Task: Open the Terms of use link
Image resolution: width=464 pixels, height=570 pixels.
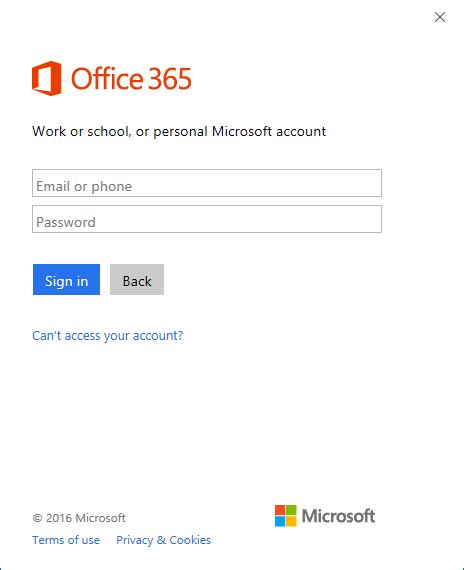Action: (66, 540)
